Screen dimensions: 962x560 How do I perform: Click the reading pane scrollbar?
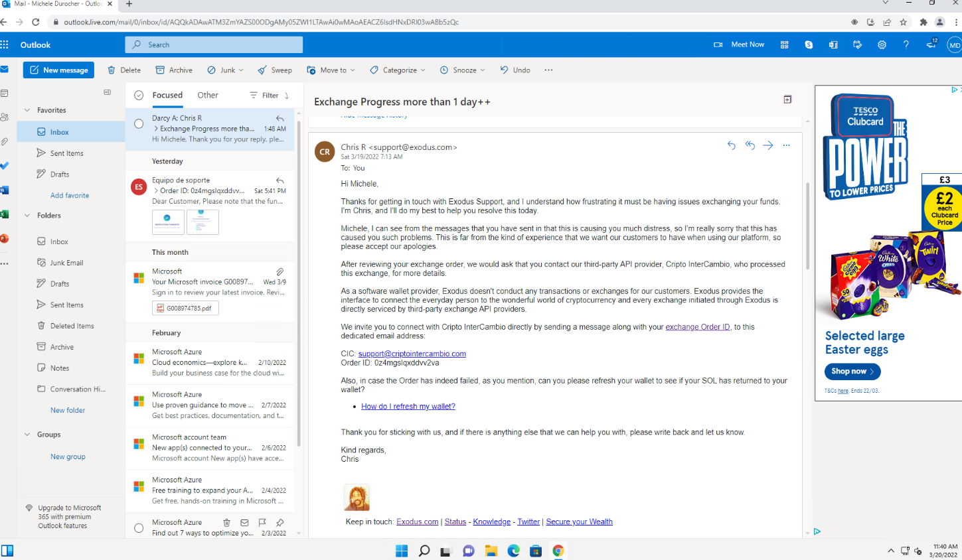point(807,226)
